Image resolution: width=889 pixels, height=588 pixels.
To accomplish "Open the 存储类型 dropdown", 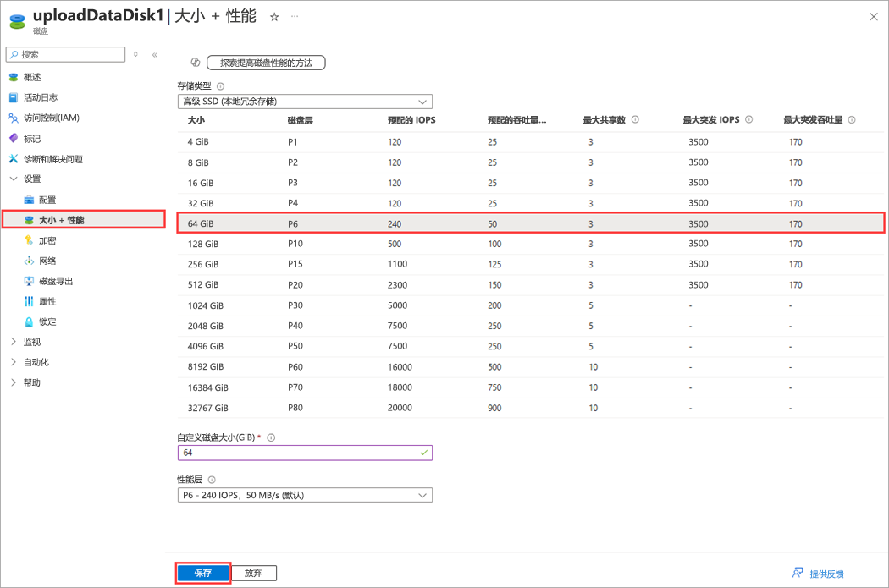I will pyautogui.click(x=305, y=102).
